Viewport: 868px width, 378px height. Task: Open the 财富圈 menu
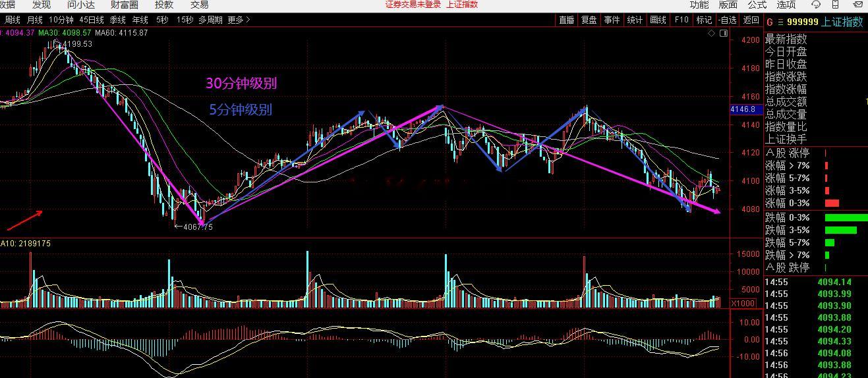tap(125, 5)
